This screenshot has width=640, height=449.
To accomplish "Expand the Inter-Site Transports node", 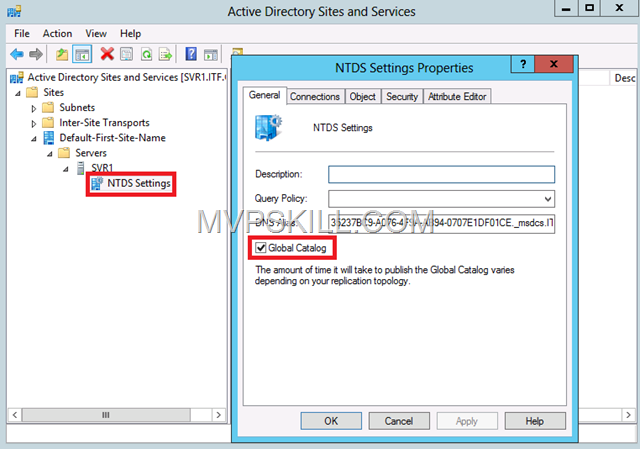I will (35, 122).
